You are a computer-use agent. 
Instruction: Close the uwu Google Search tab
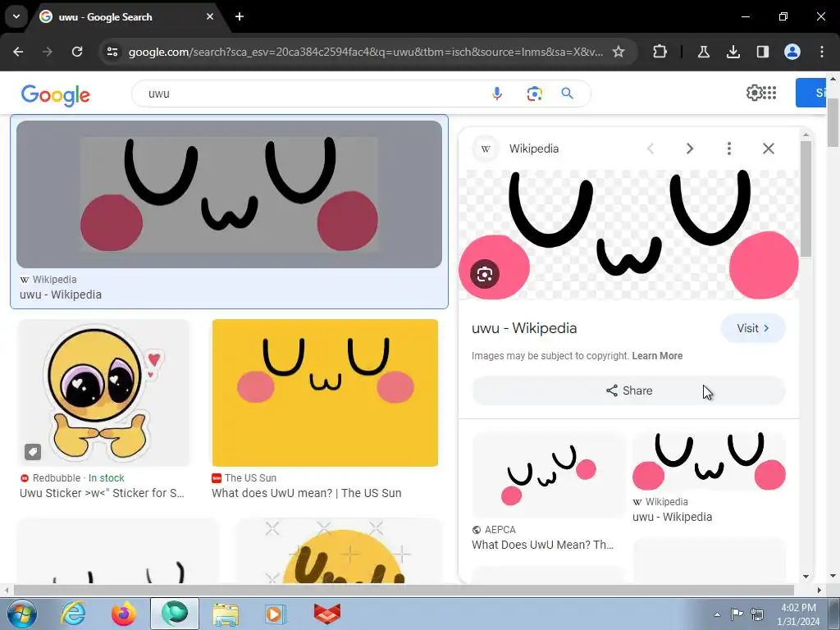(210, 16)
